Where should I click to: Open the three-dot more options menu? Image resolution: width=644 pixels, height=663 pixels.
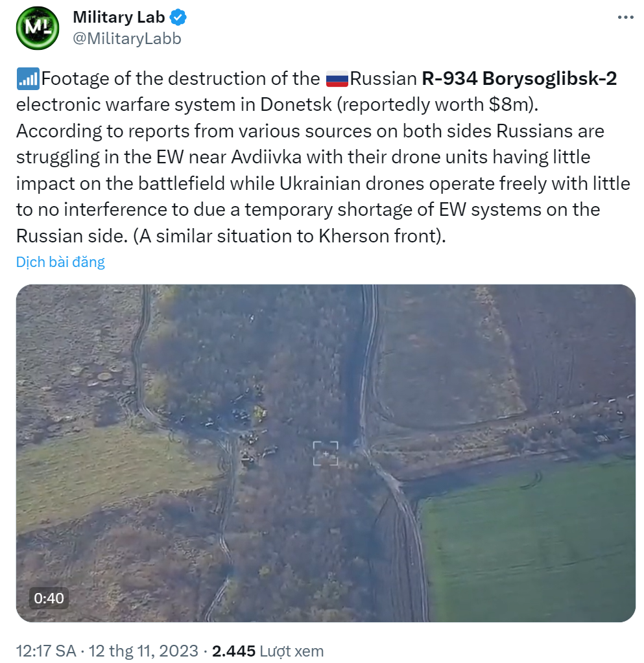click(625, 17)
